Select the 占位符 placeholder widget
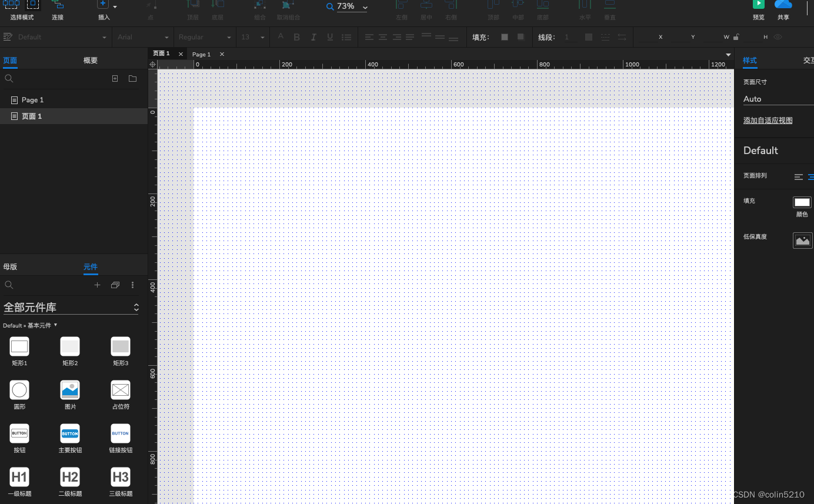The width and height of the screenshot is (814, 504). [121, 395]
